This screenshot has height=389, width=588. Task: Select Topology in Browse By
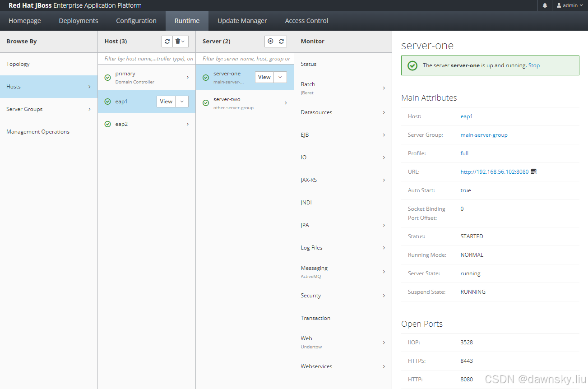[49, 64]
